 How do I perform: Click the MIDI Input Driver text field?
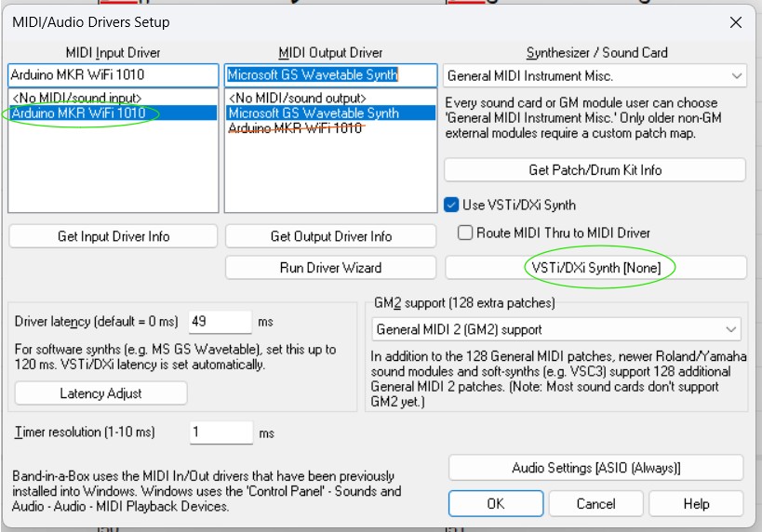[x=114, y=75]
